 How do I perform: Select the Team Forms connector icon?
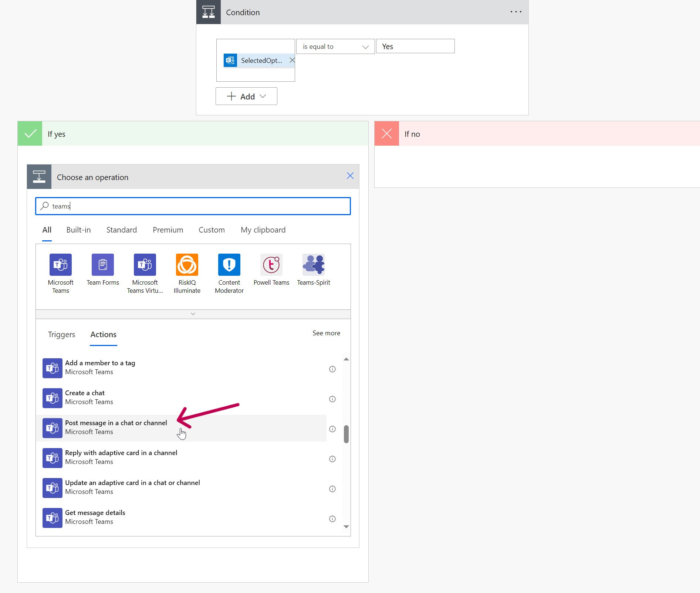click(103, 265)
